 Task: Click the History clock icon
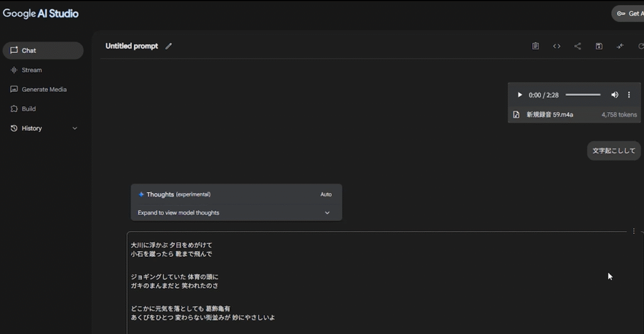(x=14, y=128)
